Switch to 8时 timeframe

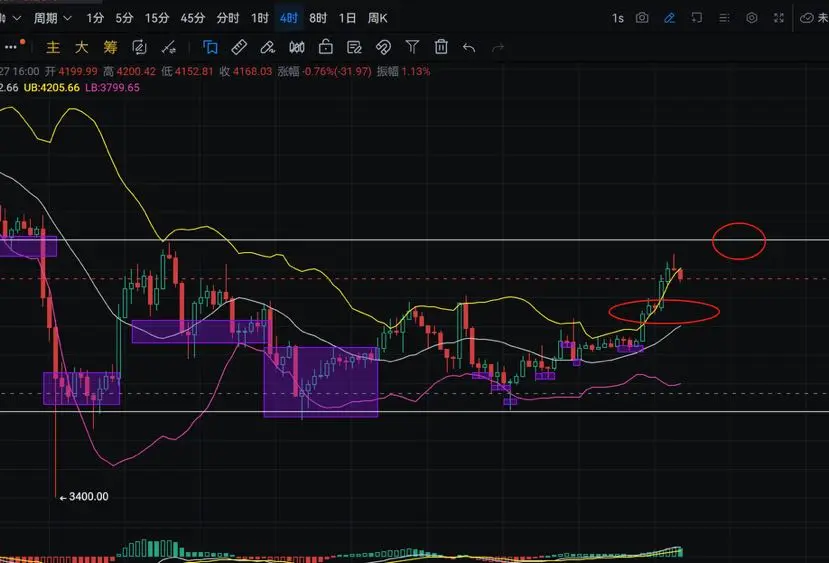pos(318,18)
